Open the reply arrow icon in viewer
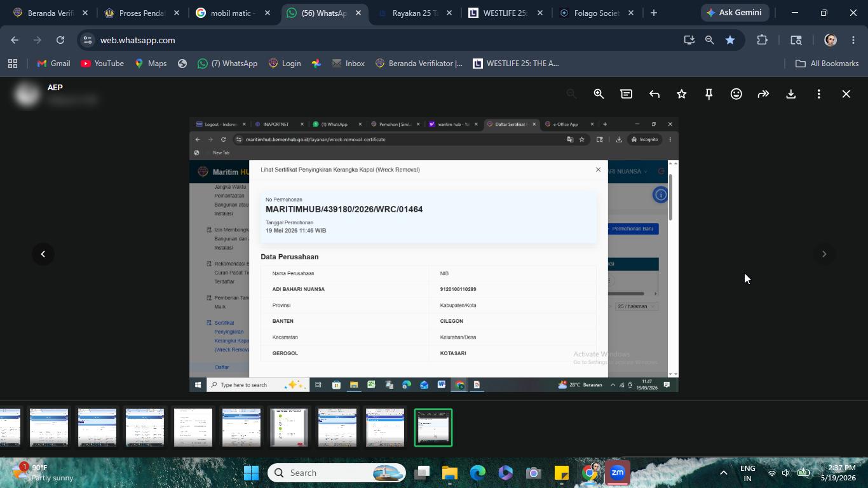 point(654,94)
